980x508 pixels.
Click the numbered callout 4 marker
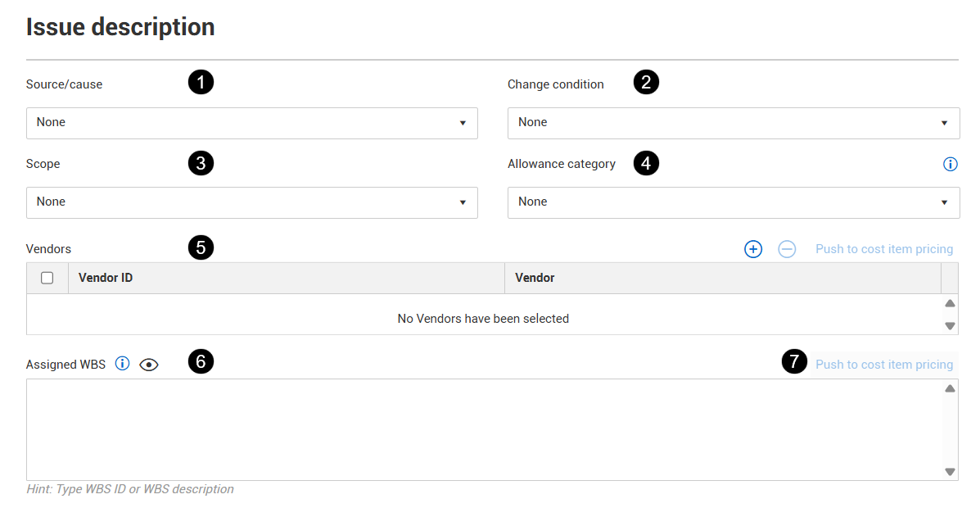(646, 163)
